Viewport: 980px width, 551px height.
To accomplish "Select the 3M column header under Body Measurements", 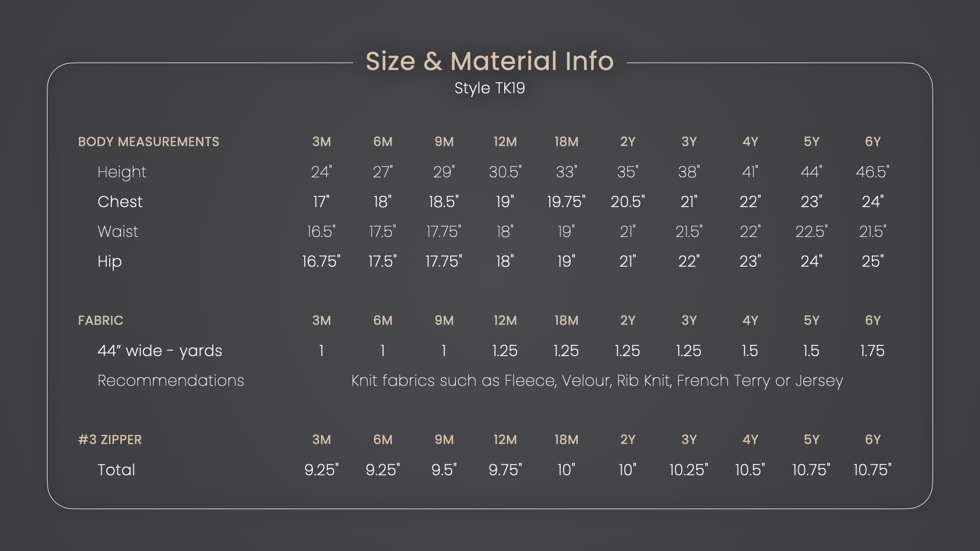I will [x=322, y=142].
